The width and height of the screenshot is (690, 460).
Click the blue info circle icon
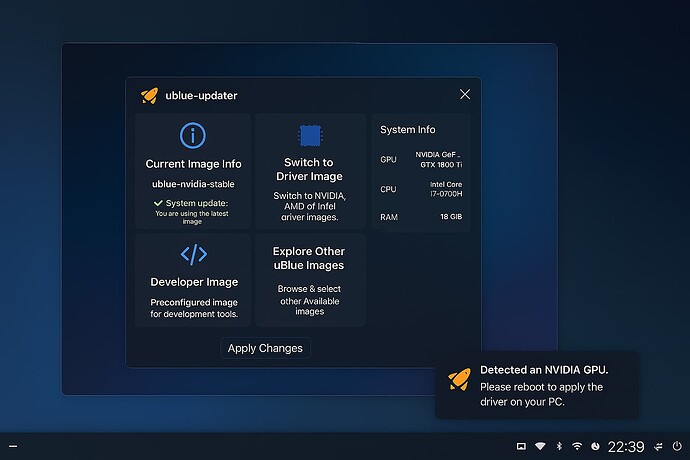[x=193, y=136]
